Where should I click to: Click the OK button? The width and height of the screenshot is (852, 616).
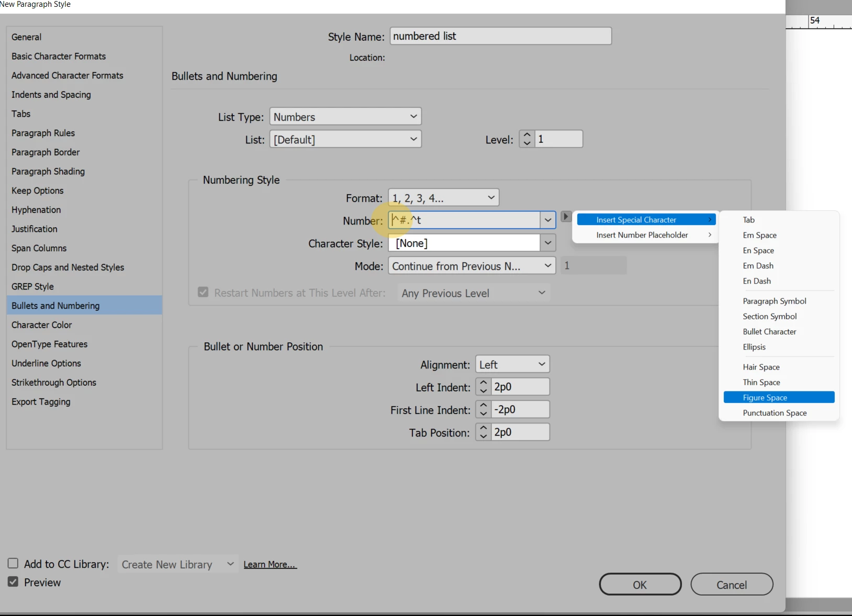coord(640,584)
